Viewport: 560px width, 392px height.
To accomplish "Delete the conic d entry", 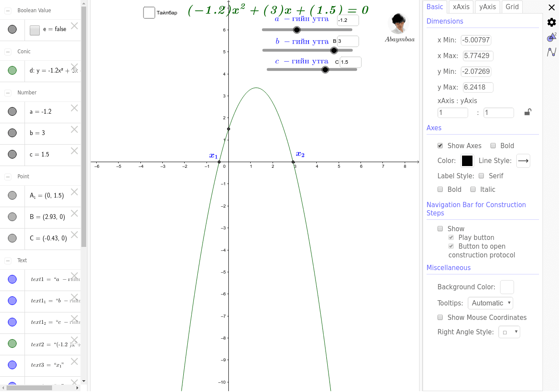I will 74,67.
